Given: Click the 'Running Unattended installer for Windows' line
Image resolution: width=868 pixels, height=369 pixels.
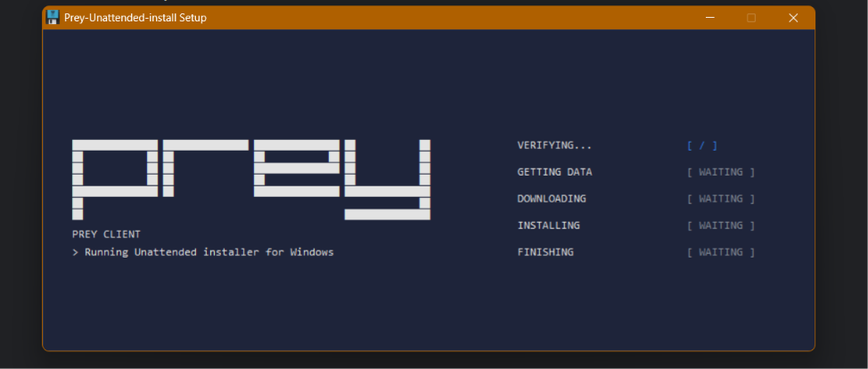Looking at the screenshot, I should 203,252.
